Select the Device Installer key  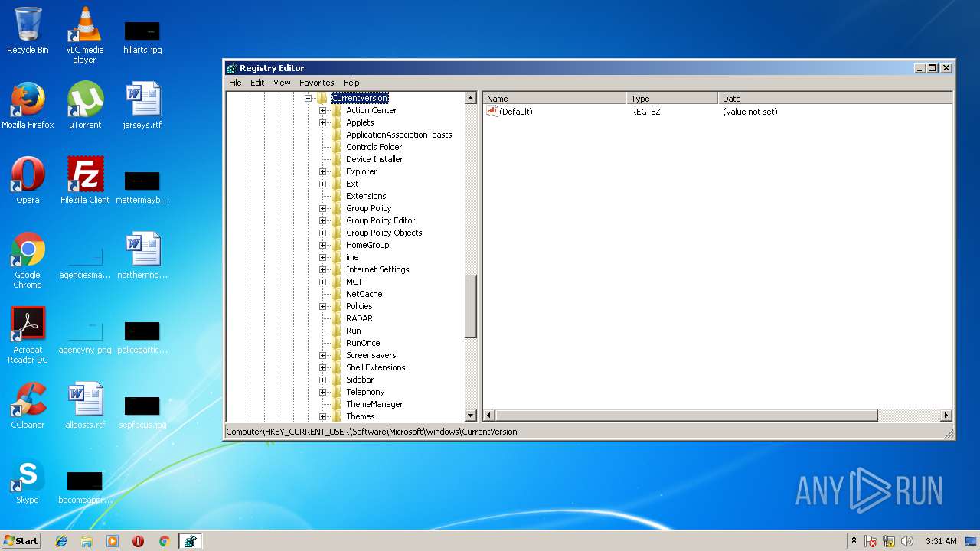374,159
